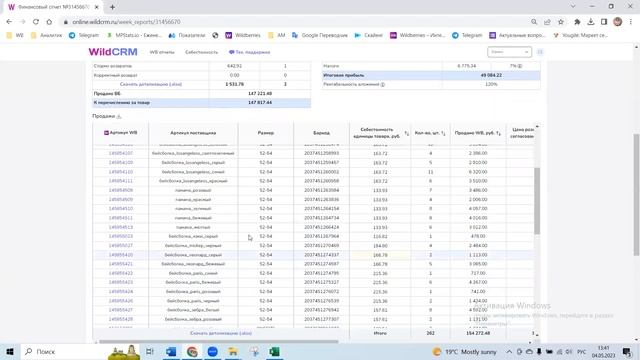Open Word from the taskbar
This screenshot has height=360, width=640.
tap(171, 351)
